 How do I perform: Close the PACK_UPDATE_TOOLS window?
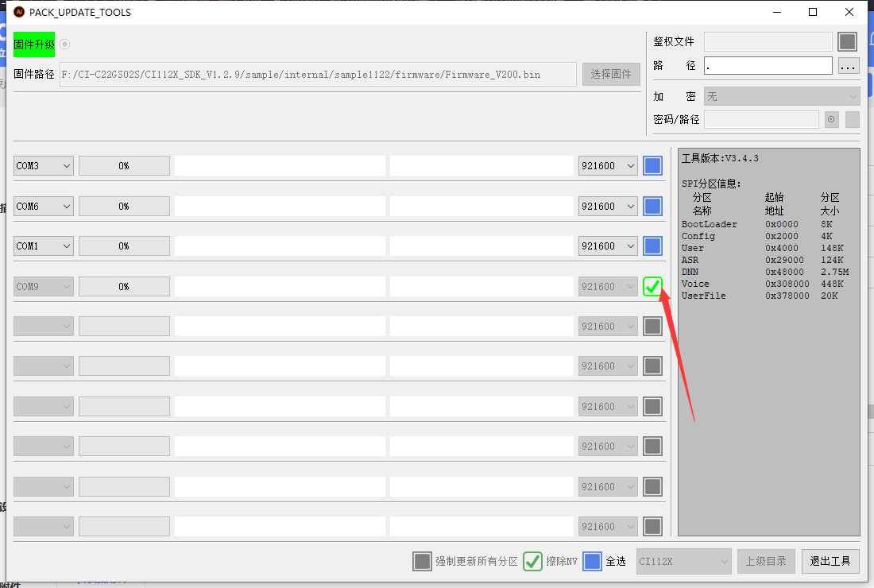pos(849,12)
